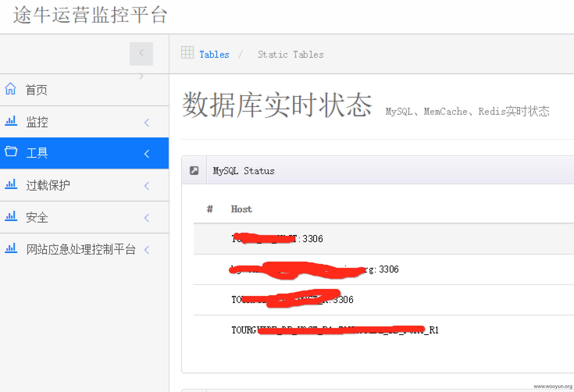This screenshot has height=392, width=574.
Task: Select the host row ending in rg:3306
Action: coord(384,269)
